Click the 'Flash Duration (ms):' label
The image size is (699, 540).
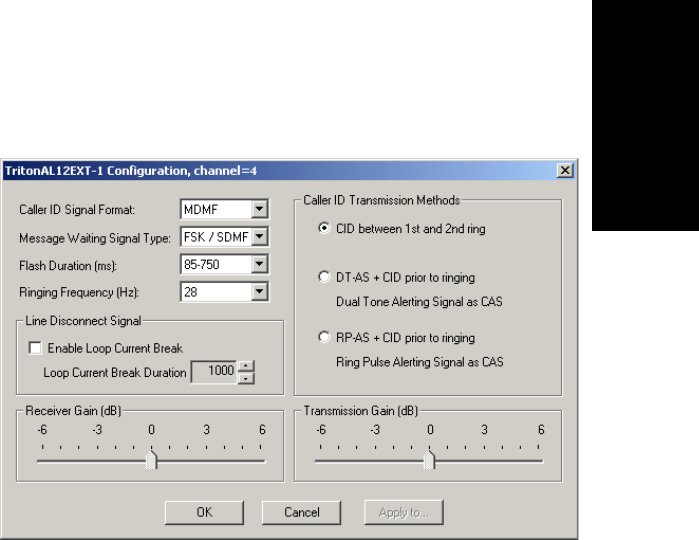(x=68, y=266)
